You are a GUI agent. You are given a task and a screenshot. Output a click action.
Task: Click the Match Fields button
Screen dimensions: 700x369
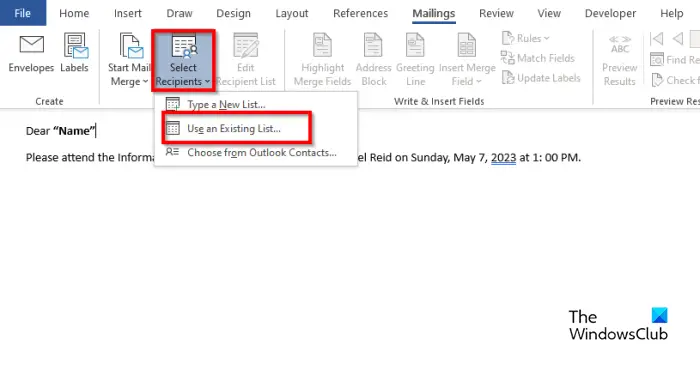[538, 58]
